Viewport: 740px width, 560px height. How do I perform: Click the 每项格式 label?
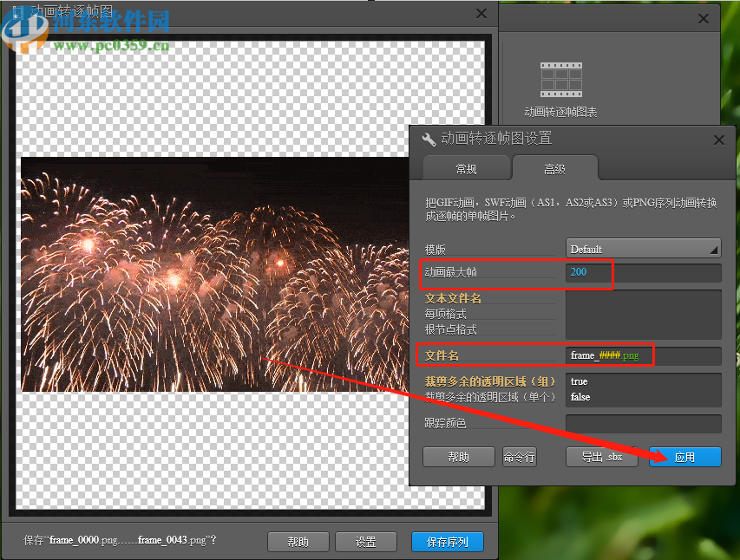click(x=445, y=314)
